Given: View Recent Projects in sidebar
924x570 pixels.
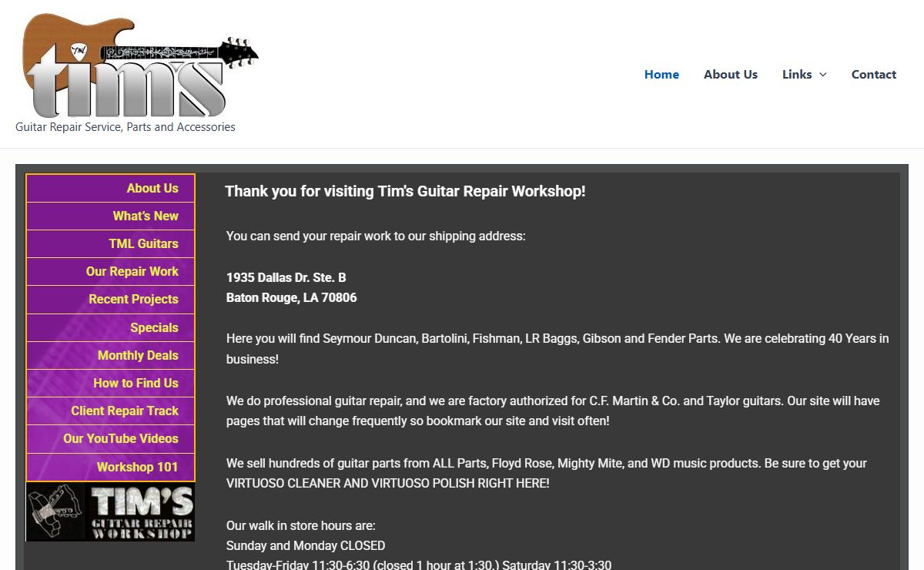Looking at the screenshot, I should pyautogui.click(x=110, y=299).
